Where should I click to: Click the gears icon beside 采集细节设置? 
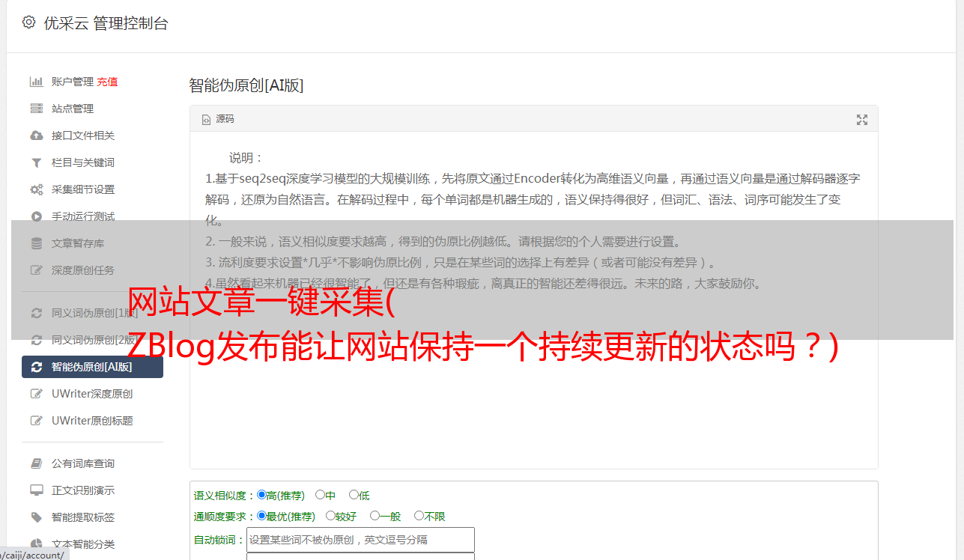[36, 189]
